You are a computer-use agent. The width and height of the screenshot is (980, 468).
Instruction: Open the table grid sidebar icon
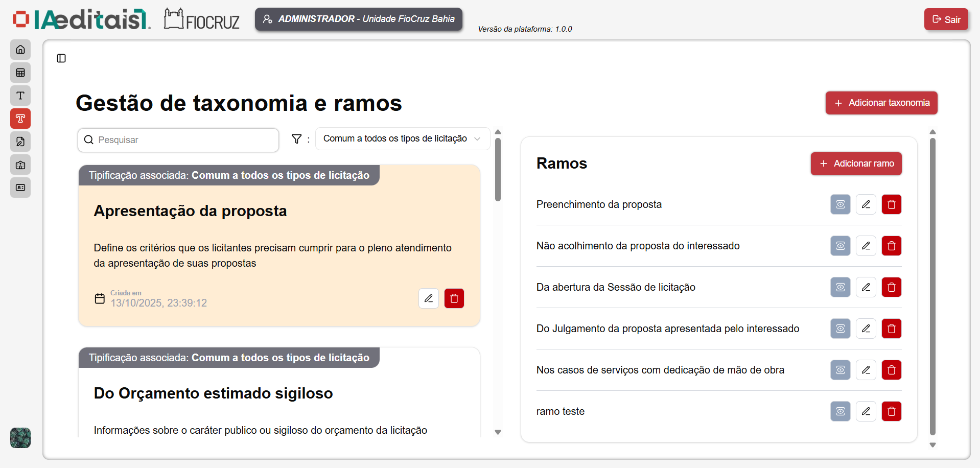(x=20, y=73)
